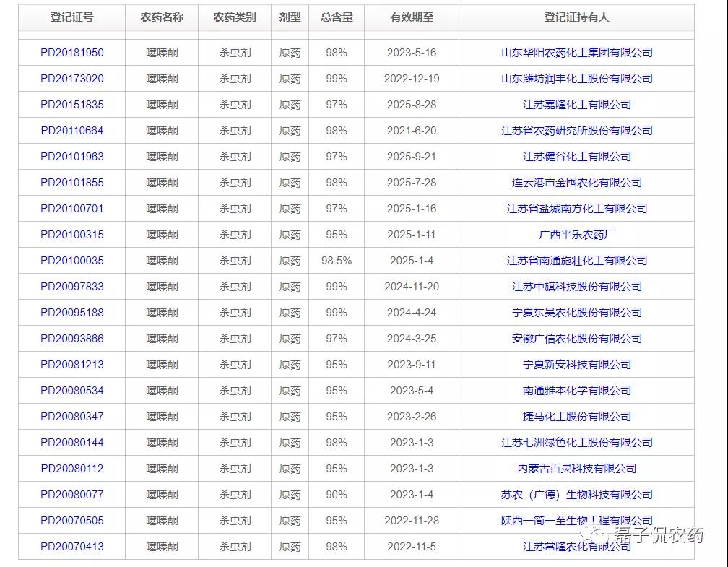The image size is (728, 567).
Task: Select expiry date 2022-12-19
Action: (x=412, y=79)
